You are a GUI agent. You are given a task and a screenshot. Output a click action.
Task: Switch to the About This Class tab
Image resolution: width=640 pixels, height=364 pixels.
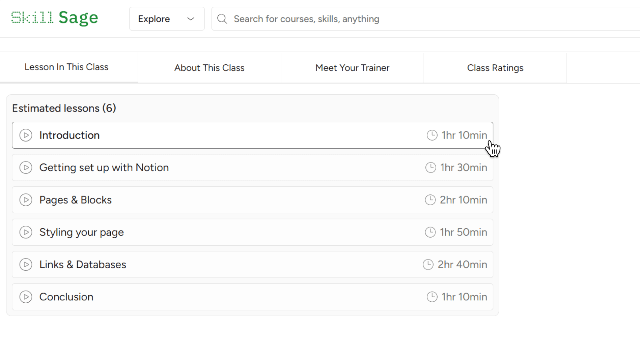[209, 67]
